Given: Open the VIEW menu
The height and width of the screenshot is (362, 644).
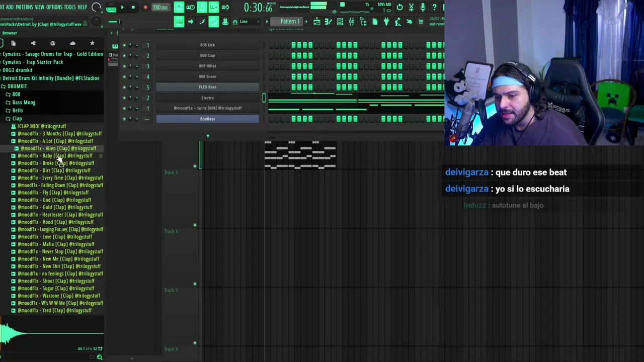Looking at the screenshot, I should [x=39, y=7].
